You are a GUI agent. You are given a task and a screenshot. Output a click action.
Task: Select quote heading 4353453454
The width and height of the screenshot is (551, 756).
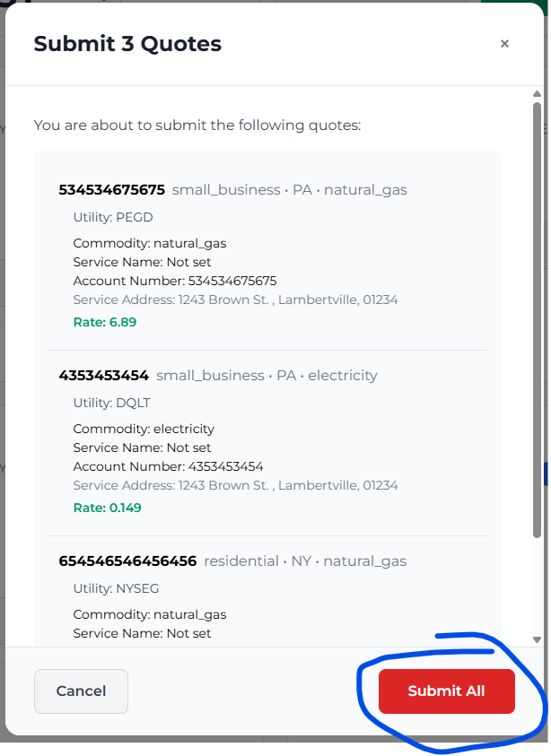point(104,376)
